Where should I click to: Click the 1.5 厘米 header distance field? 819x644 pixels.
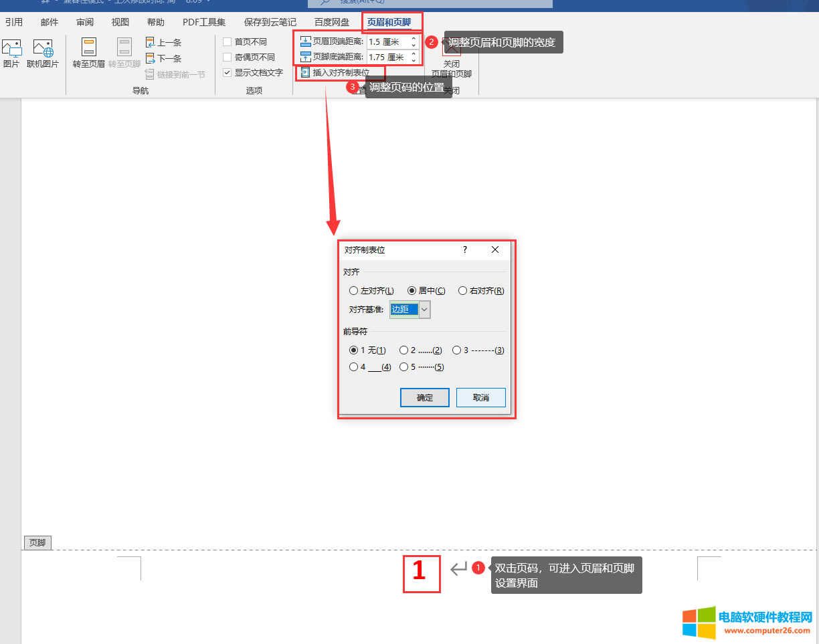click(x=388, y=41)
